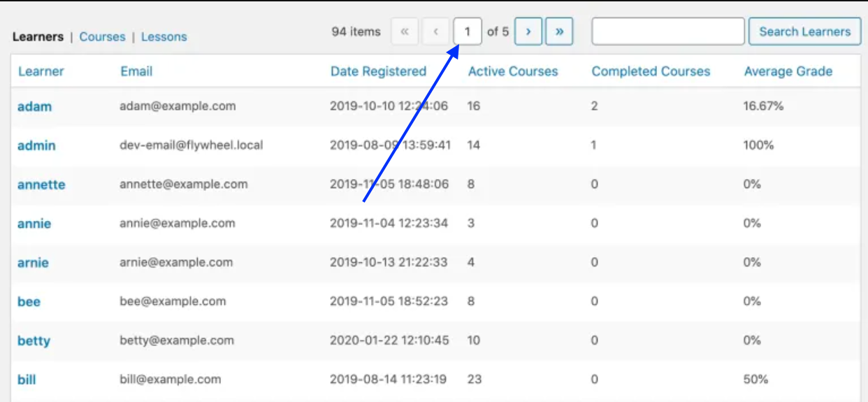Click the Search Learners button

pyautogui.click(x=805, y=31)
